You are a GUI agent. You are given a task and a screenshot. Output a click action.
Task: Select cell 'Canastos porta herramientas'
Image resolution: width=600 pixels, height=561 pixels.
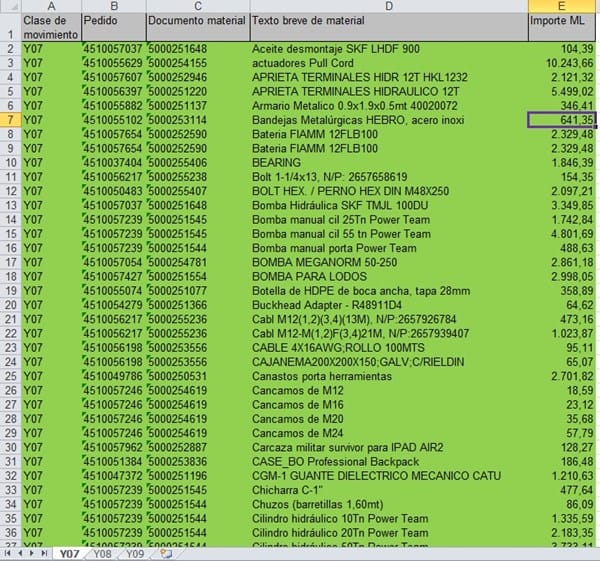click(x=389, y=376)
